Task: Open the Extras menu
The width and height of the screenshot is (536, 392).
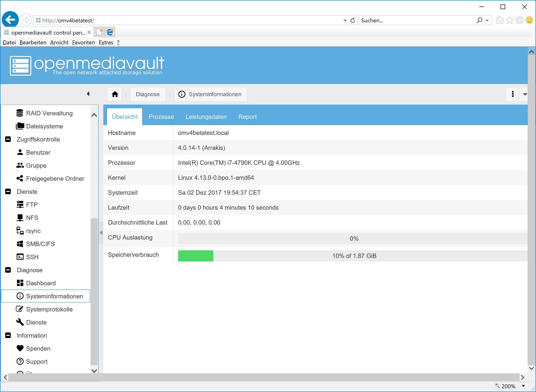Action: pyautogui.click(x=106, y=42)
